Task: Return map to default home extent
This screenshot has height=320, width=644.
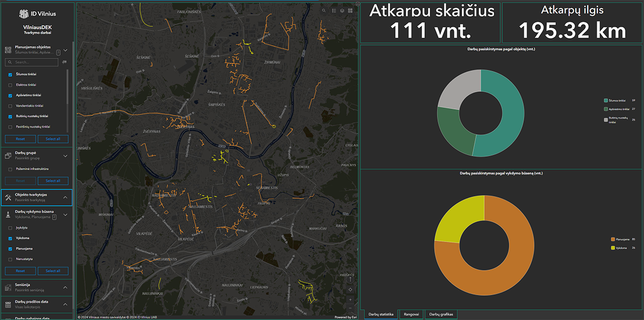Action: 350,289
